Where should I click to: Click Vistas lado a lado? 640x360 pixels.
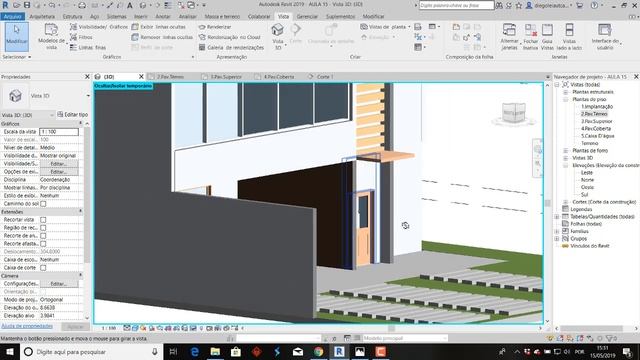click(569, 36)
